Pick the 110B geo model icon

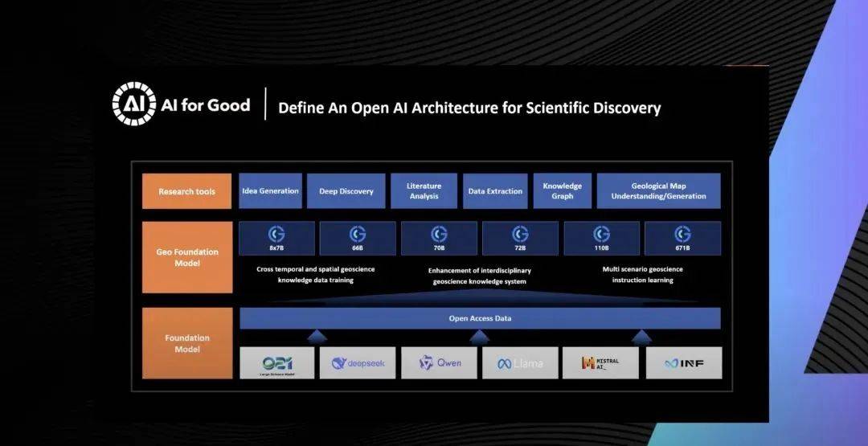pyautogui.click(x=601, y=233)
